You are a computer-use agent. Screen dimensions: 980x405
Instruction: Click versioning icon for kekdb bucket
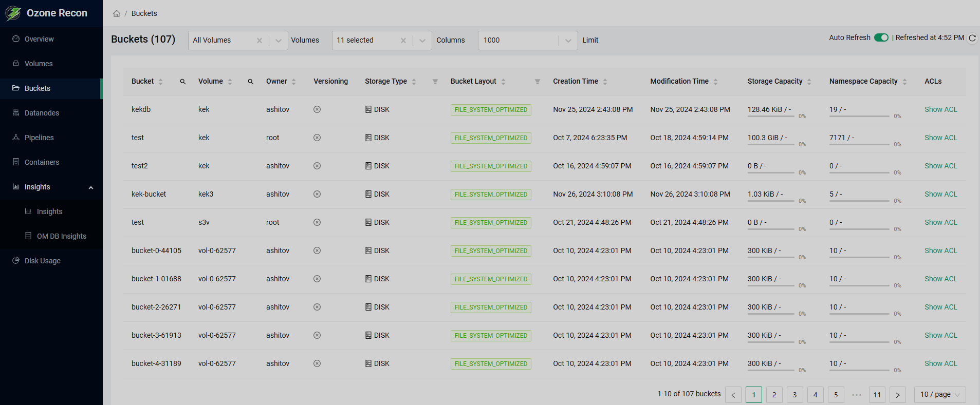pos(317,109)
